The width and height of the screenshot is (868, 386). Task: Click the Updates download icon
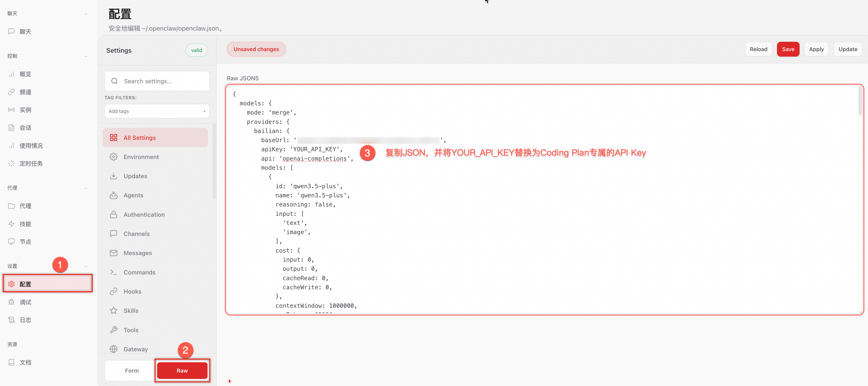point(114,176)
